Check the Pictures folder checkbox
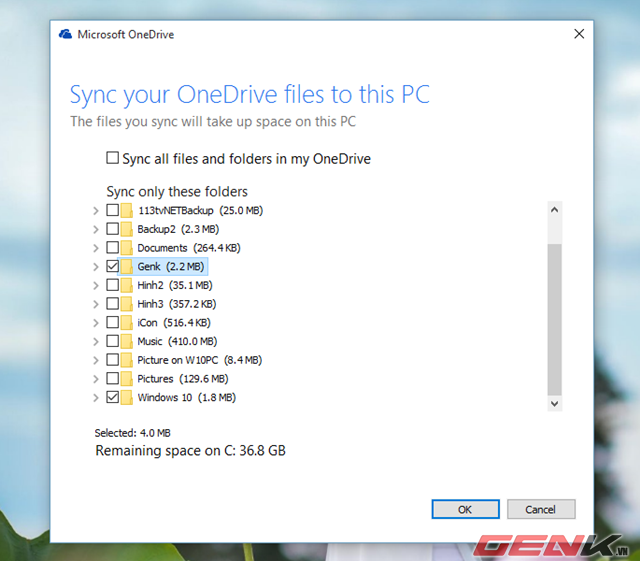Screen dimensions: 640x561 point(112,378)
